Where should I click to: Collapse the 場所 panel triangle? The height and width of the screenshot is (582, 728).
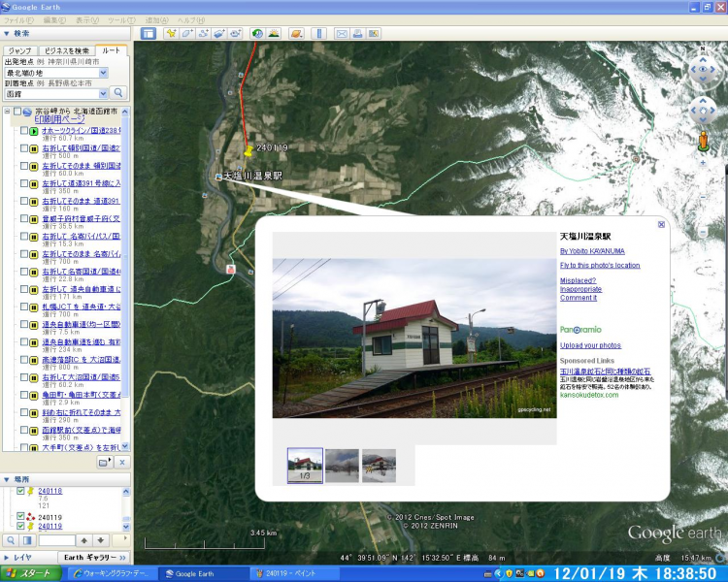pyautogui.click(x=7, y=479)
